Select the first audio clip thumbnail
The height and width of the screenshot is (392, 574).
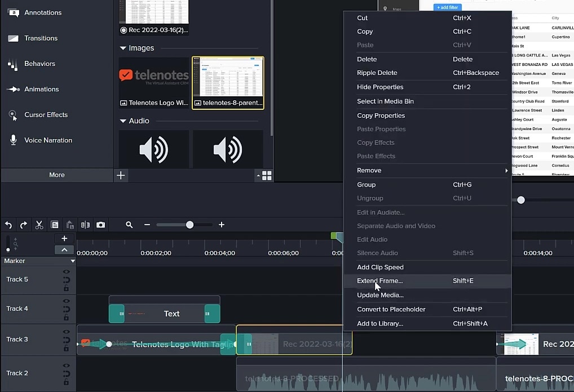[154, 149]
